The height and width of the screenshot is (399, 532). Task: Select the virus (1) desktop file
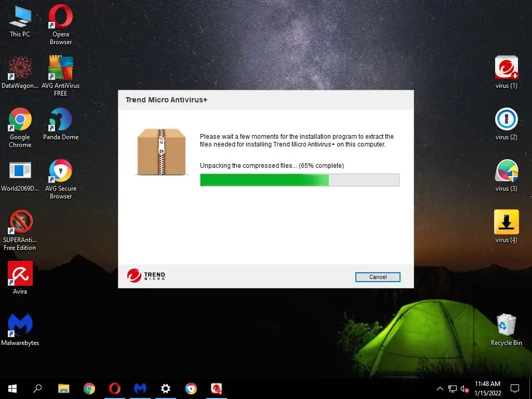coord(506,72)
